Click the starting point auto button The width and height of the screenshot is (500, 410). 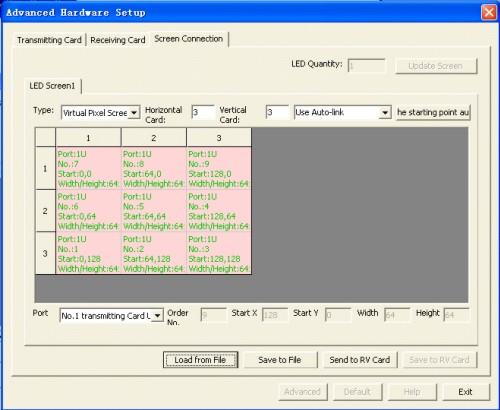(433, 112)
